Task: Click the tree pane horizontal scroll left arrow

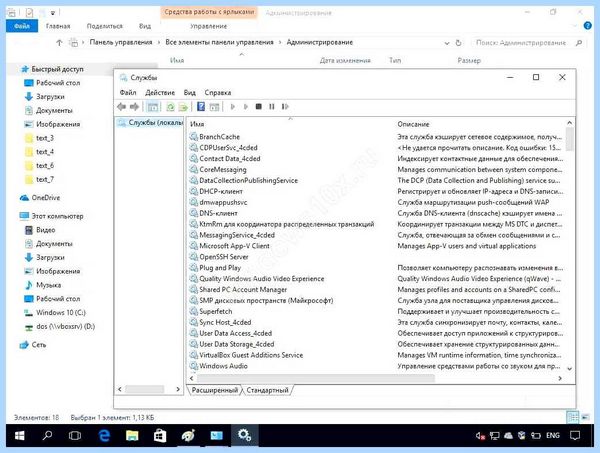Action: point(120,389)
